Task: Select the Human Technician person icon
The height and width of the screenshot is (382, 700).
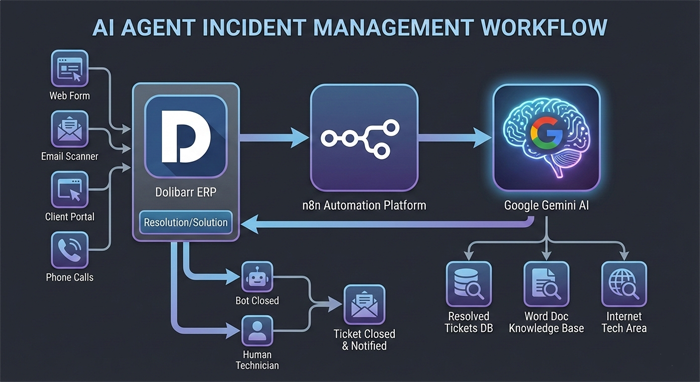Action: pyautogui.click(x=257, y=331)
